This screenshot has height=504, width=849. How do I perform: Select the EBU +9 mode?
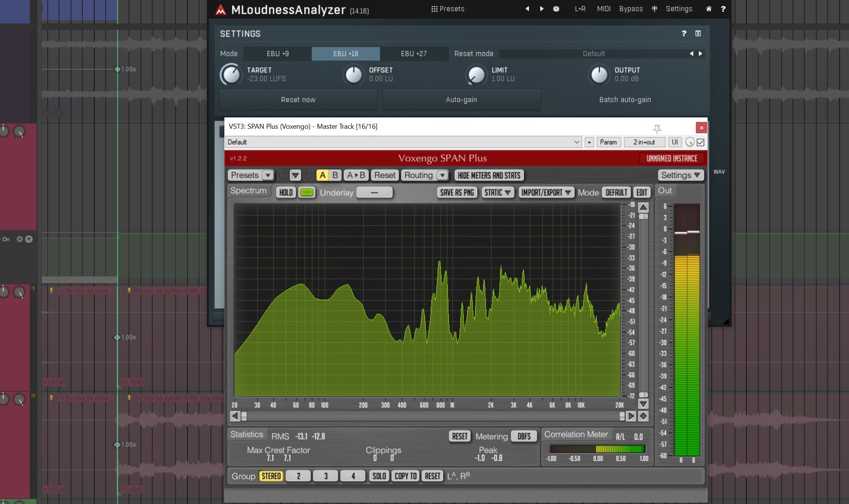tap(277, 54)
